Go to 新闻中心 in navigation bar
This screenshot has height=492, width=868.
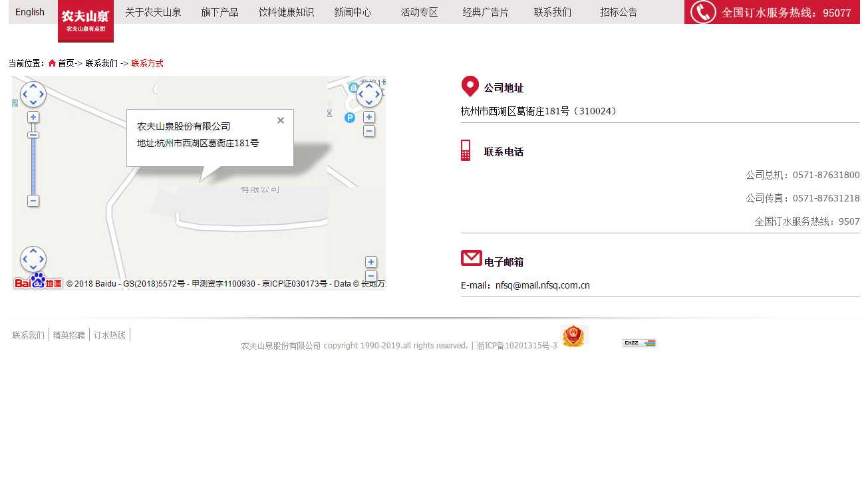click(x=353, y=12)
